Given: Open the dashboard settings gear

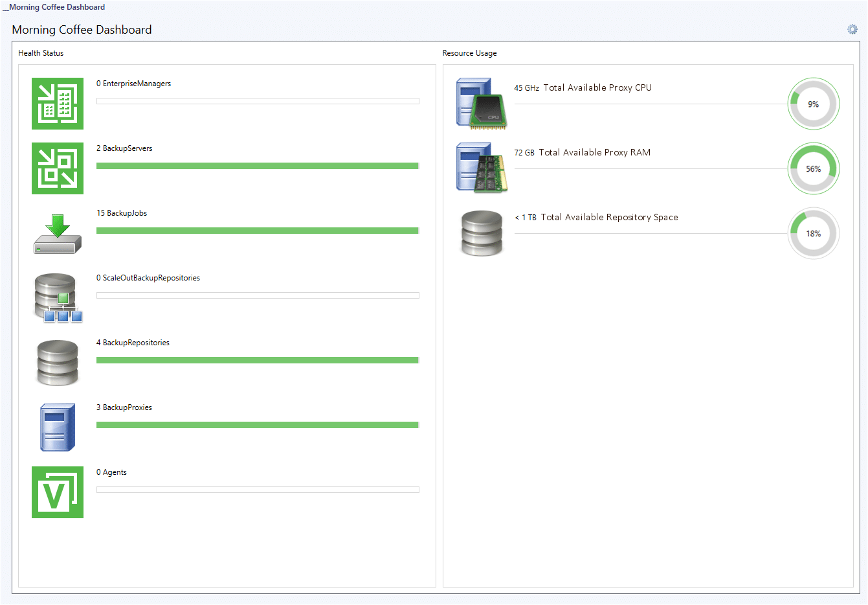Looking at the screenshot, I should coord(852,29).
